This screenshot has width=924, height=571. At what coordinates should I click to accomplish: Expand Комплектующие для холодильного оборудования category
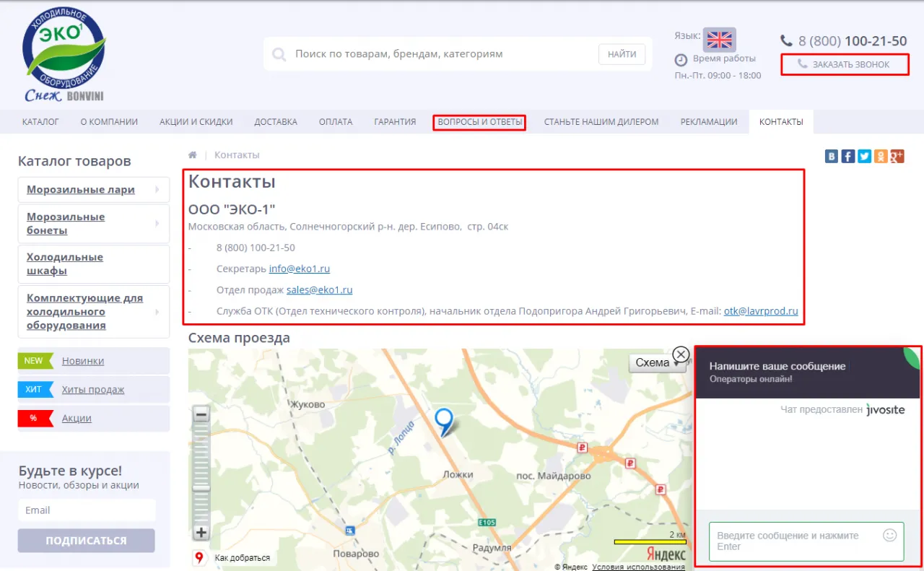point(157,312)
